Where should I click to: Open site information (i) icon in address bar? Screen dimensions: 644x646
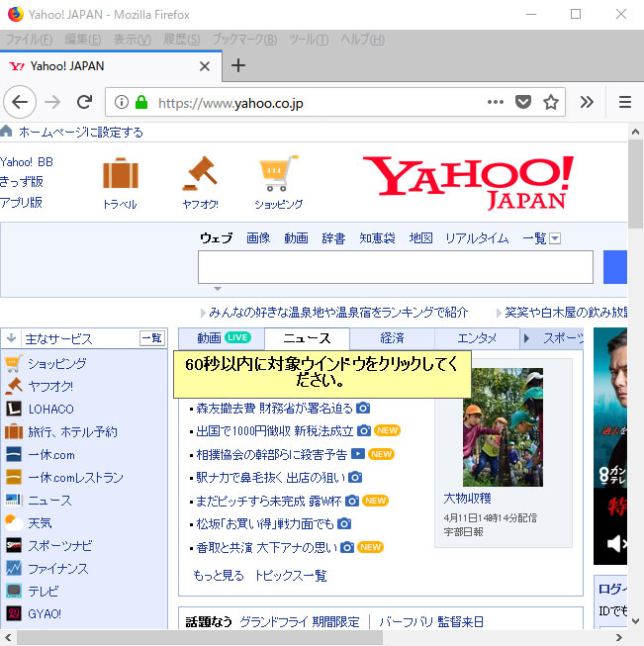click(122, 102)
